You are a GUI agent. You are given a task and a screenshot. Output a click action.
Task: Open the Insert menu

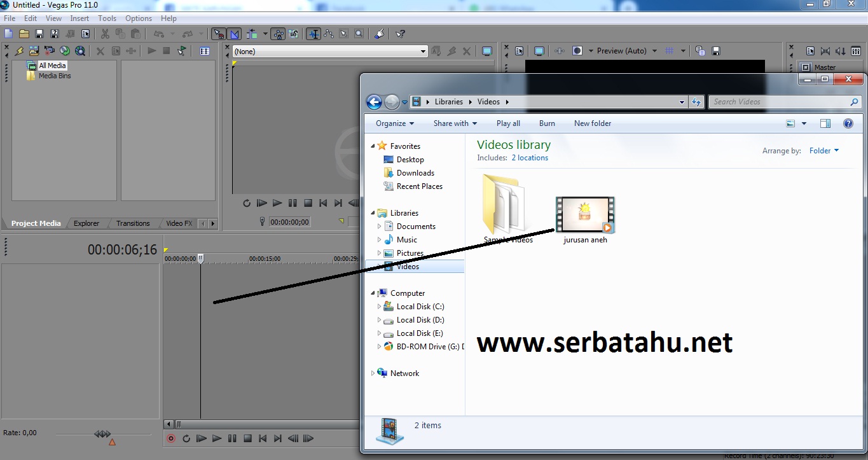point(79,18)
